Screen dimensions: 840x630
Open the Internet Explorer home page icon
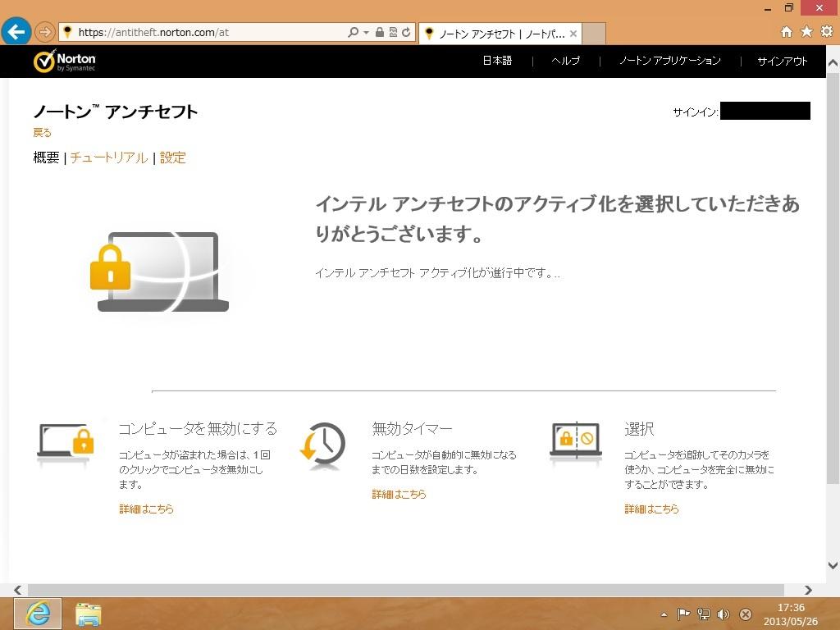pos(786,32)
